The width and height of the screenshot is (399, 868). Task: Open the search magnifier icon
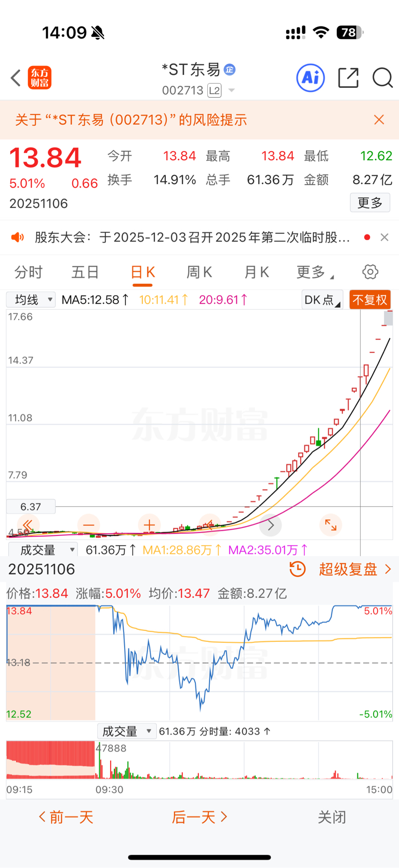[382, 78]
